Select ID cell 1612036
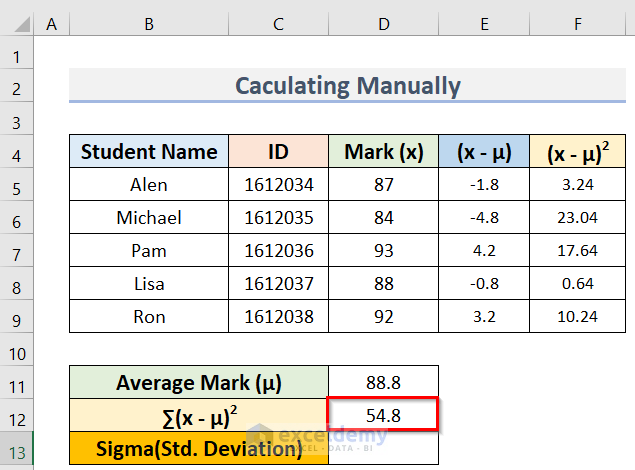635x470 pixels. coord(279,250)
